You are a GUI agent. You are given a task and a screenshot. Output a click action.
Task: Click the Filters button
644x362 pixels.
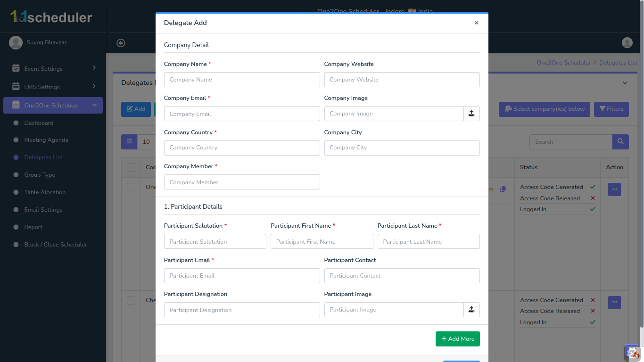611,109
